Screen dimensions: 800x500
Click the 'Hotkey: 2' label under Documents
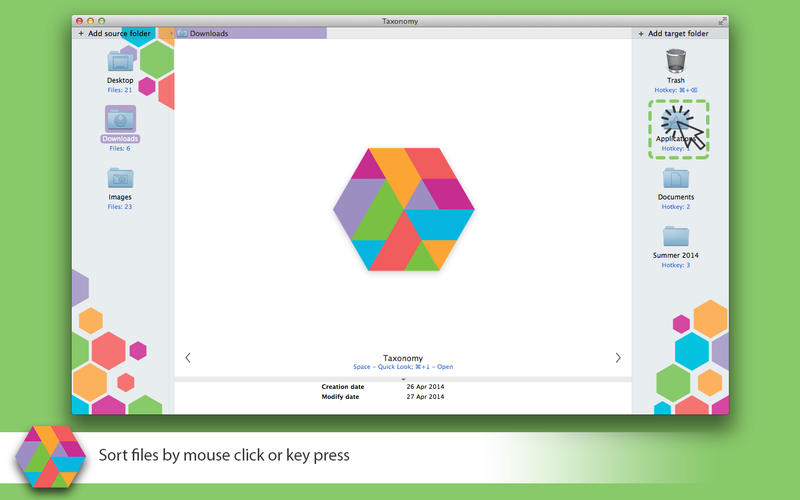(676, 207)
